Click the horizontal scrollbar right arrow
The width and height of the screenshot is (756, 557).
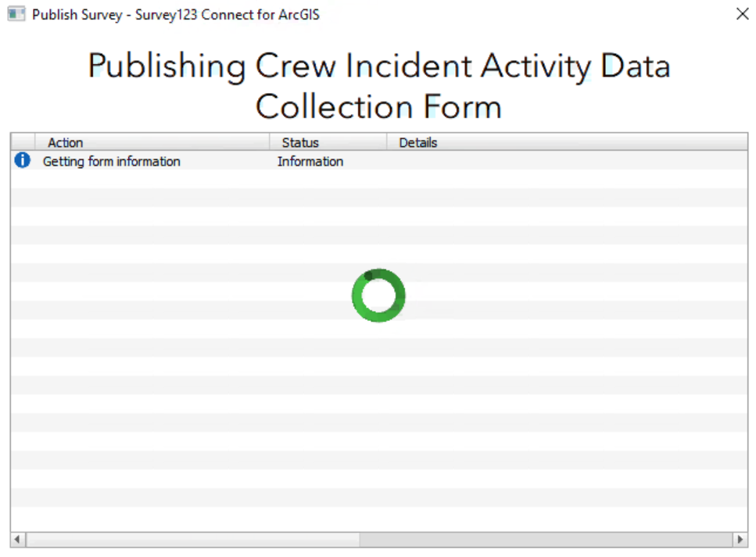point(740,540)
